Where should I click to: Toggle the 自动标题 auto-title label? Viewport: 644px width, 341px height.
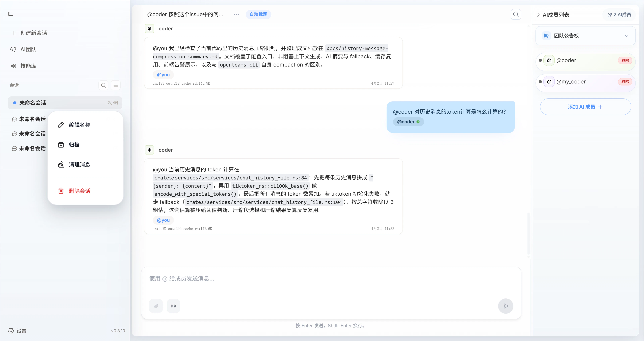coord(258,14)
